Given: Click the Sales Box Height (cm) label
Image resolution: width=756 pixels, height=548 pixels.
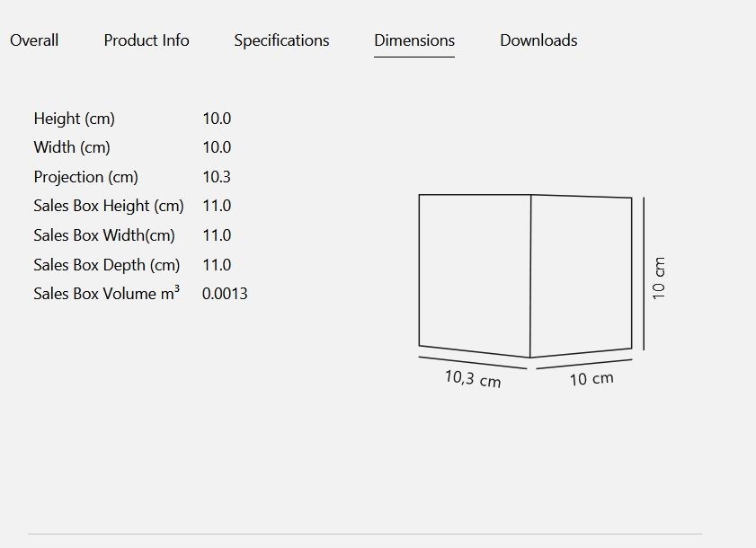Looking at the screenshot, I should click(109, 206).
